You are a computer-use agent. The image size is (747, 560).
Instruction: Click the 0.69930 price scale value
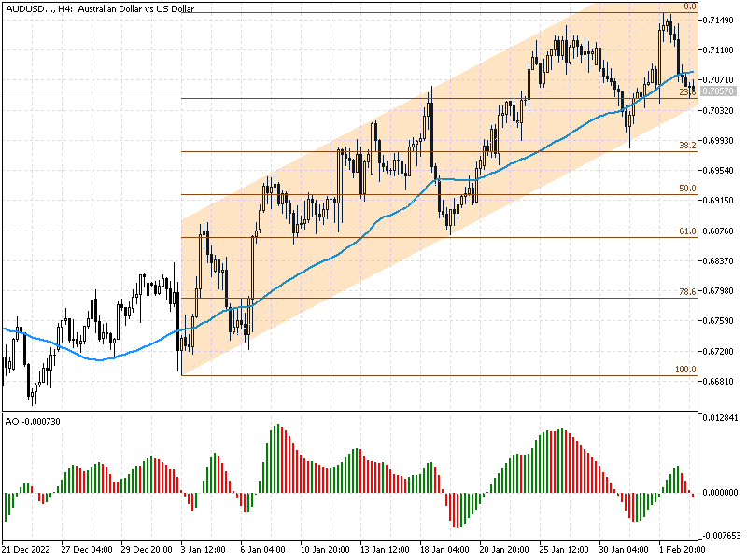pos(718,141)
